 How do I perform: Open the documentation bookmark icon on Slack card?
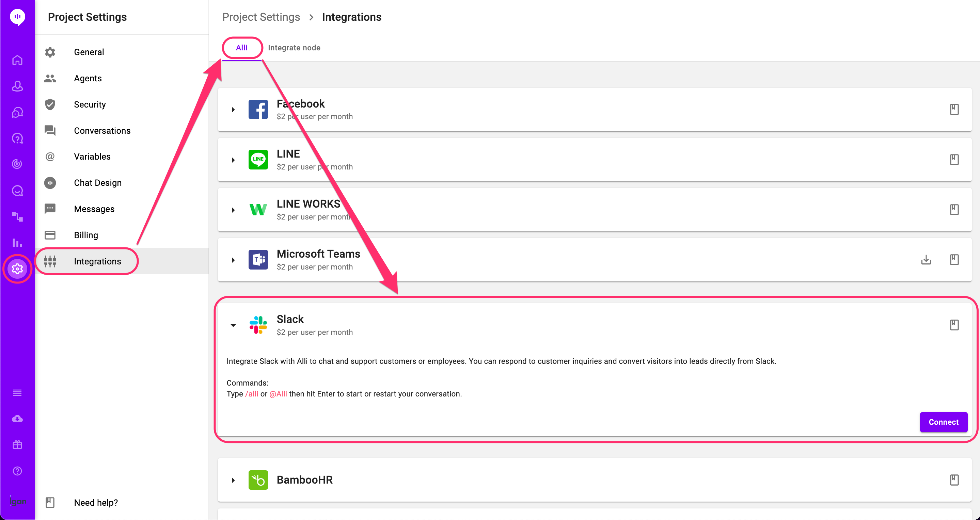click(x=954, y=325)
